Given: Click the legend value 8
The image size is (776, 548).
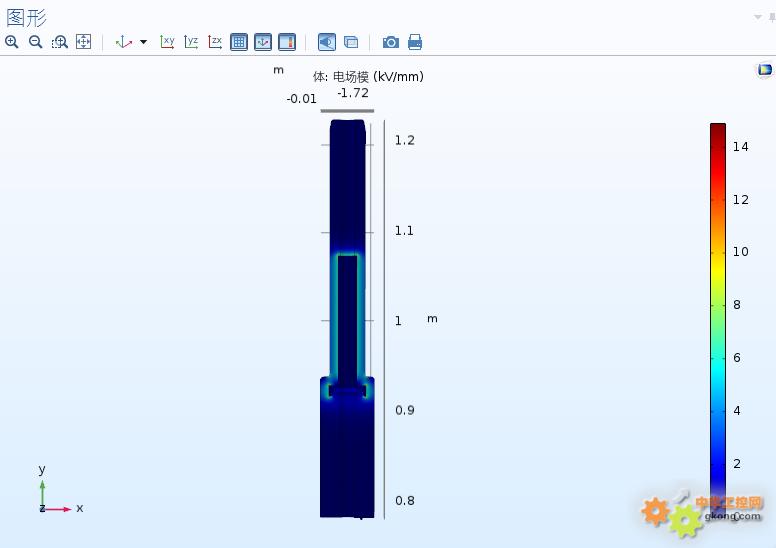Looking at the screenshot, I should click(x=737, y=305).
